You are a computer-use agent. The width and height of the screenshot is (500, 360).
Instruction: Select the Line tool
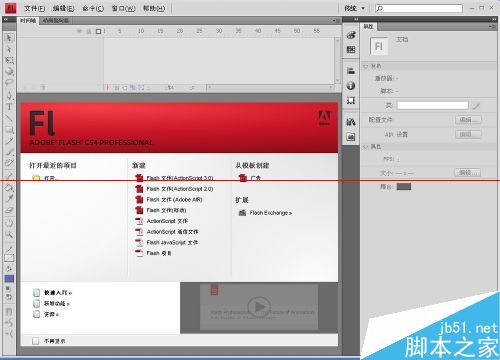point(9,118)
